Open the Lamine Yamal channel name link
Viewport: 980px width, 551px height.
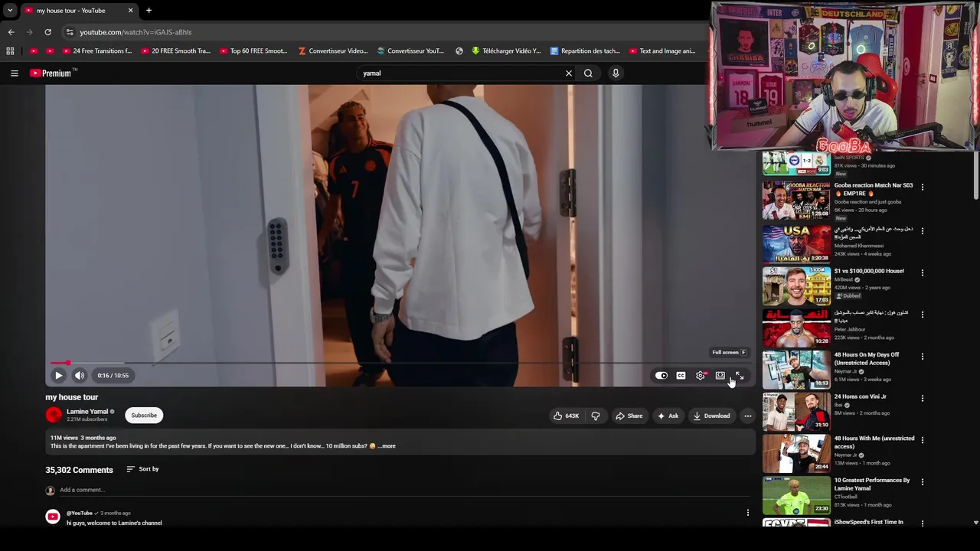(87, 412)
